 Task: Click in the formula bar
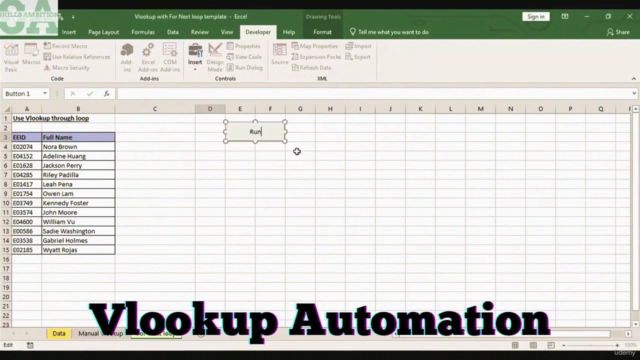coord(373,93)
